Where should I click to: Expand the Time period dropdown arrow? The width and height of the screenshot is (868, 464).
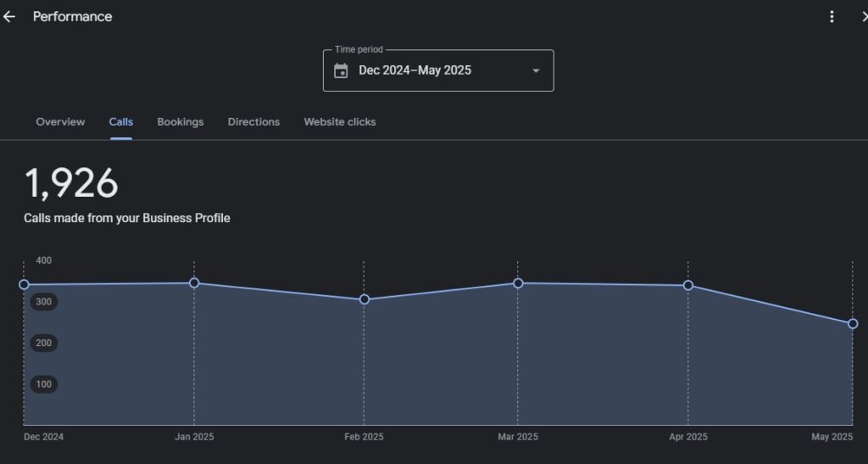536,70
